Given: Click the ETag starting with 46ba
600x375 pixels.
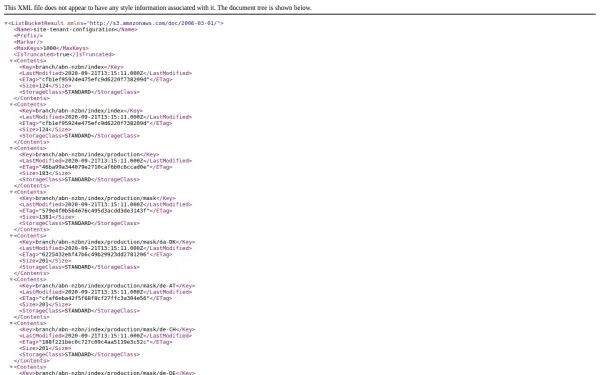Looking at the screenshot, I should pos(96,167).
